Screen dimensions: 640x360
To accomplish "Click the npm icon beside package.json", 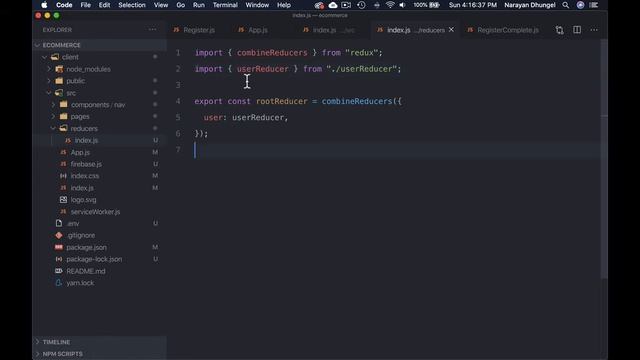I will (59, 247).
